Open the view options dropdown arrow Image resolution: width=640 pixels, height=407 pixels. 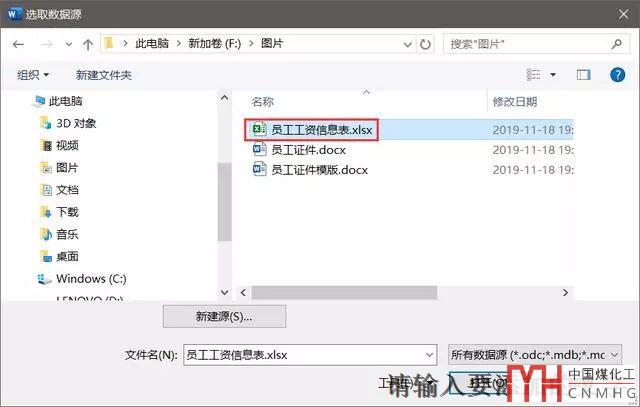tap(553, 75)
